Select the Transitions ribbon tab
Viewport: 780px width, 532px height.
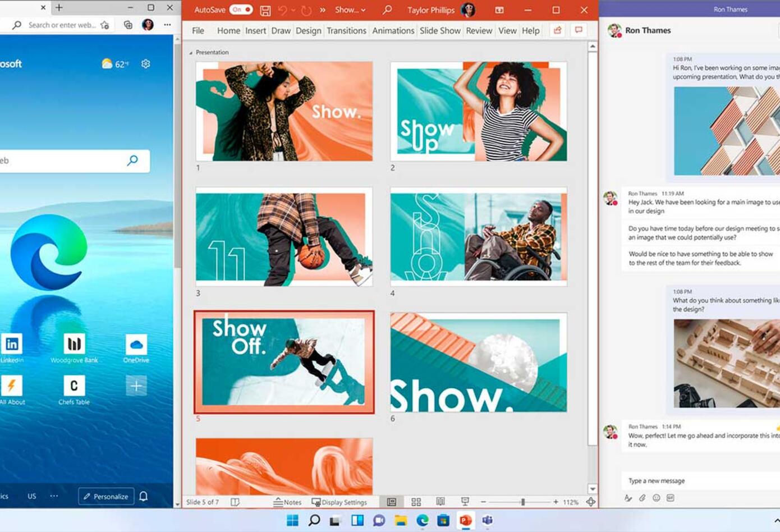(x=346, y=31)
